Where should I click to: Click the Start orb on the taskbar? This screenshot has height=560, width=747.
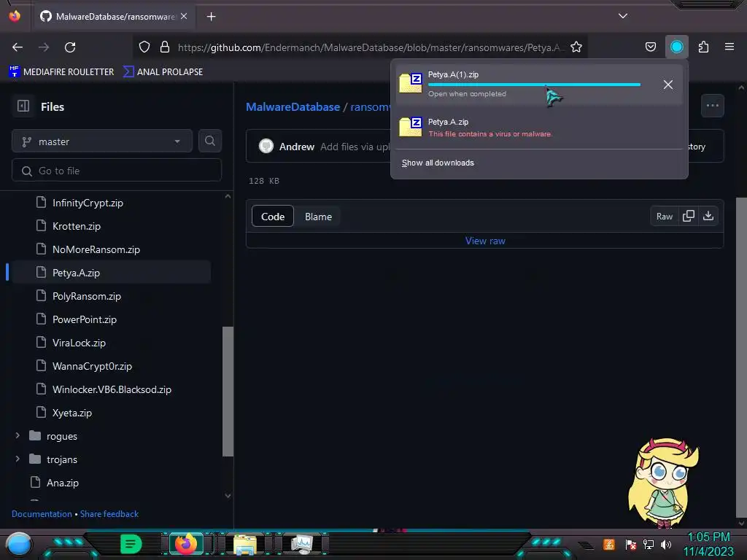click(x=19, y=545)
